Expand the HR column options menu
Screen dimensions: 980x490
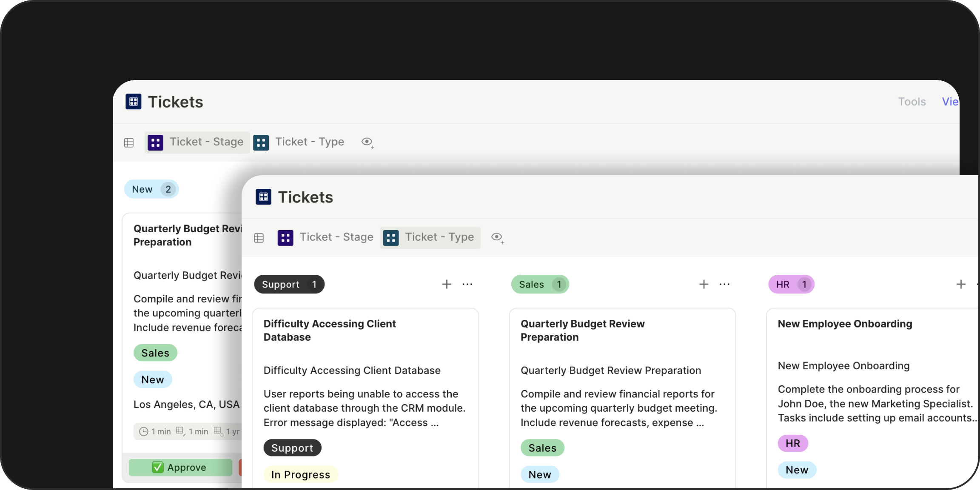coord(977,284)
